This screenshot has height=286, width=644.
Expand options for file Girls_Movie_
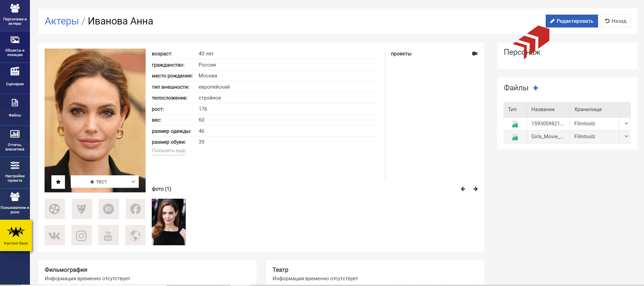(x=626, y=136)
